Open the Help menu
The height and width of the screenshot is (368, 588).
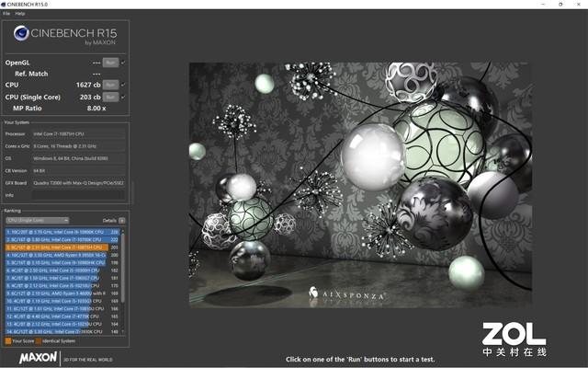pyautogui.click(x=20, y=14)
